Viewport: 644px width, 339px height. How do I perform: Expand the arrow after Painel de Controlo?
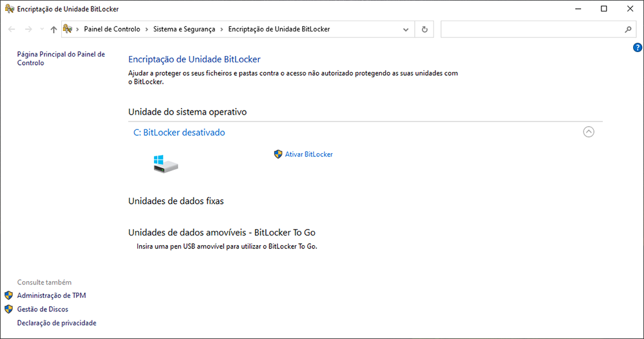(x=147, y=29)
